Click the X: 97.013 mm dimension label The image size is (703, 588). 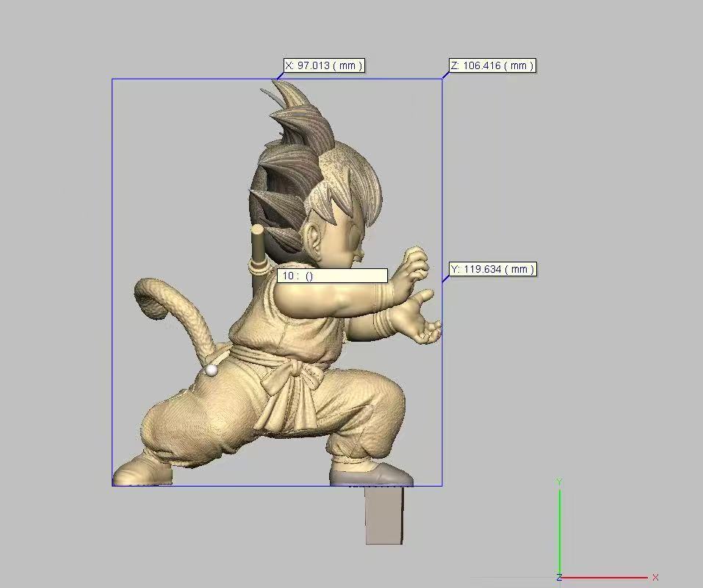[323, 65]
